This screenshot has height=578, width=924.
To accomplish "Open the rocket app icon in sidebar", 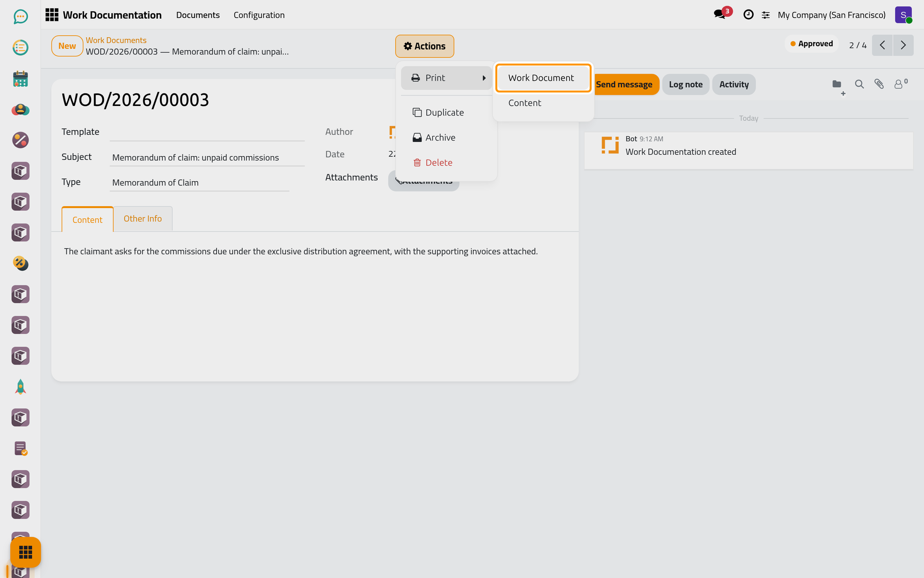I will (x=20, y=387).
